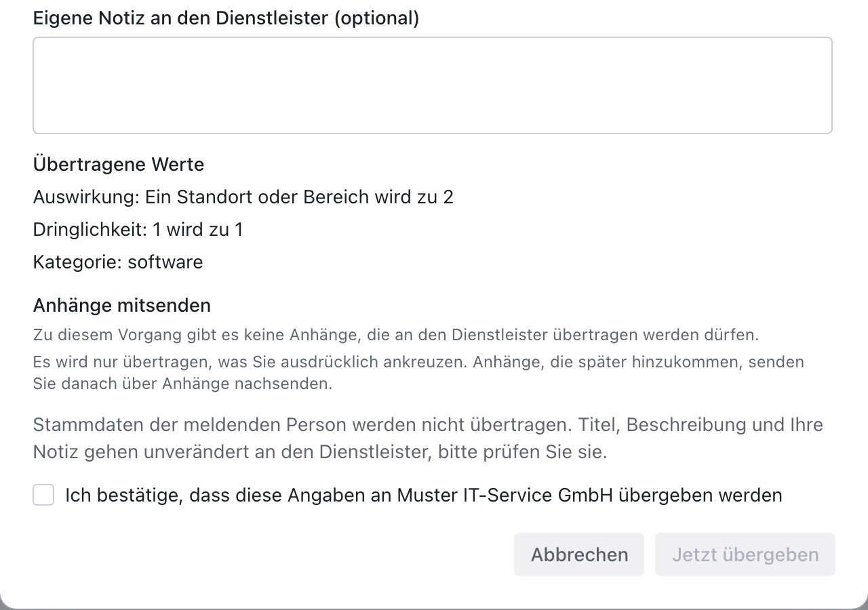
Task: Click the 'Anhänge mitsenden' heading
Action: [122, 306]
